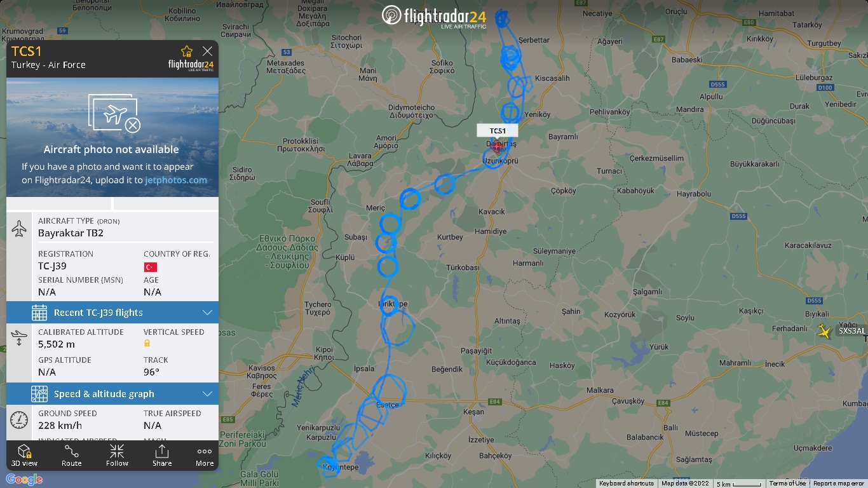Open Keyboard shortcuts from map footer
The image size is (868, 488).
[x=627, y=484]
